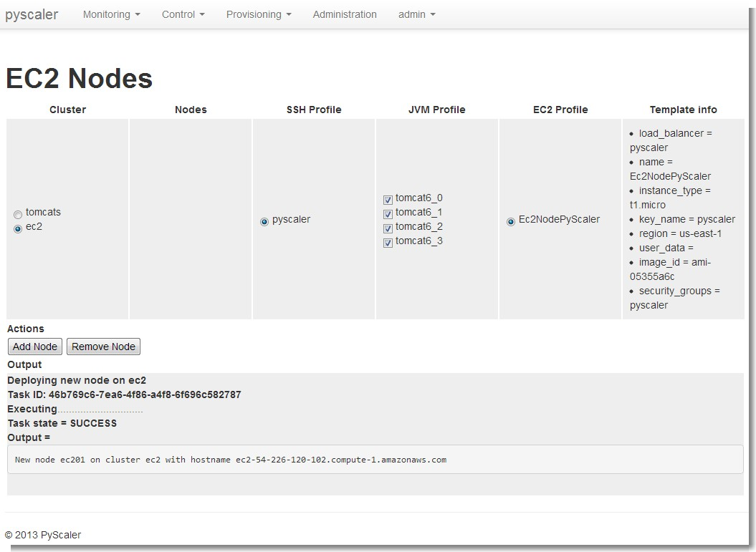
Task: Open the Monitoring dropdown menu
Action: (x=111, y=14)
